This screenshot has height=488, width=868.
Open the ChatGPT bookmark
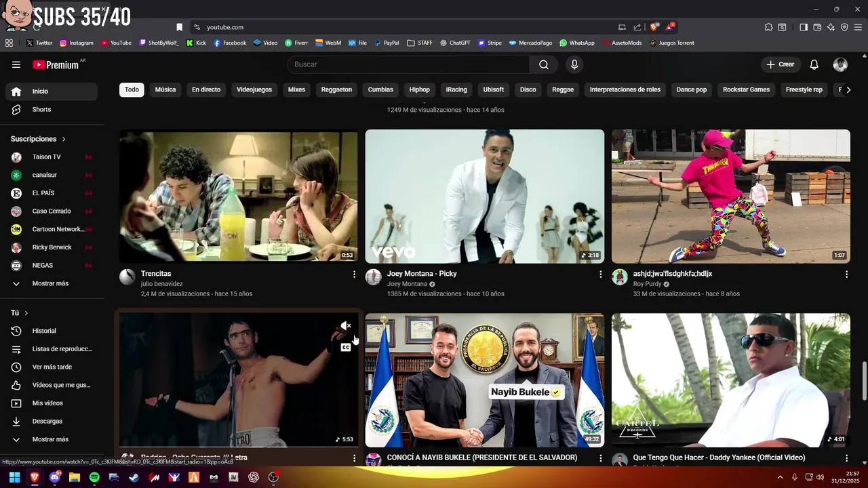454,43
